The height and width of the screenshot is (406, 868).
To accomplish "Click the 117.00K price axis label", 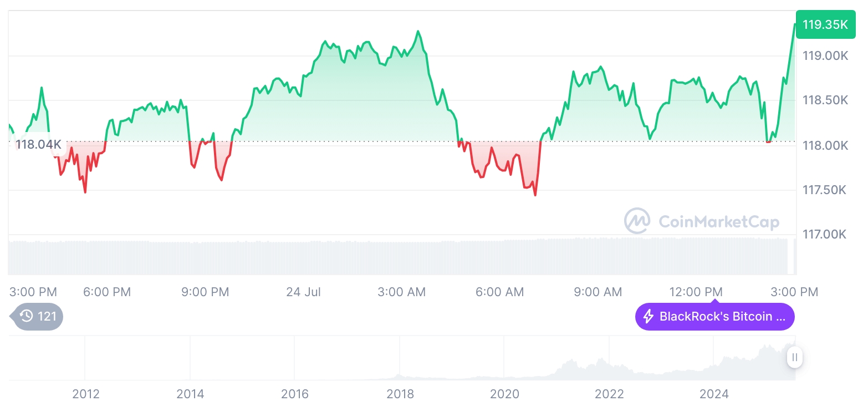I will pyautogui.click(x=825, y=235).
